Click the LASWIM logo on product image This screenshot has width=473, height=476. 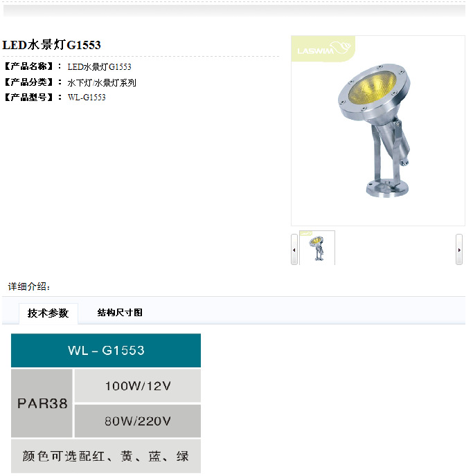323,48
